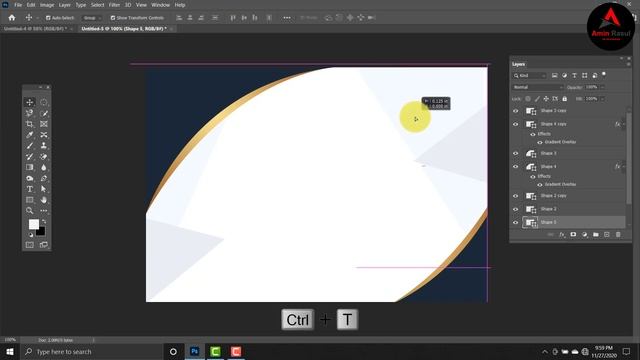
Task: Open the Normal blend mode dropdown
Action: 538,87
